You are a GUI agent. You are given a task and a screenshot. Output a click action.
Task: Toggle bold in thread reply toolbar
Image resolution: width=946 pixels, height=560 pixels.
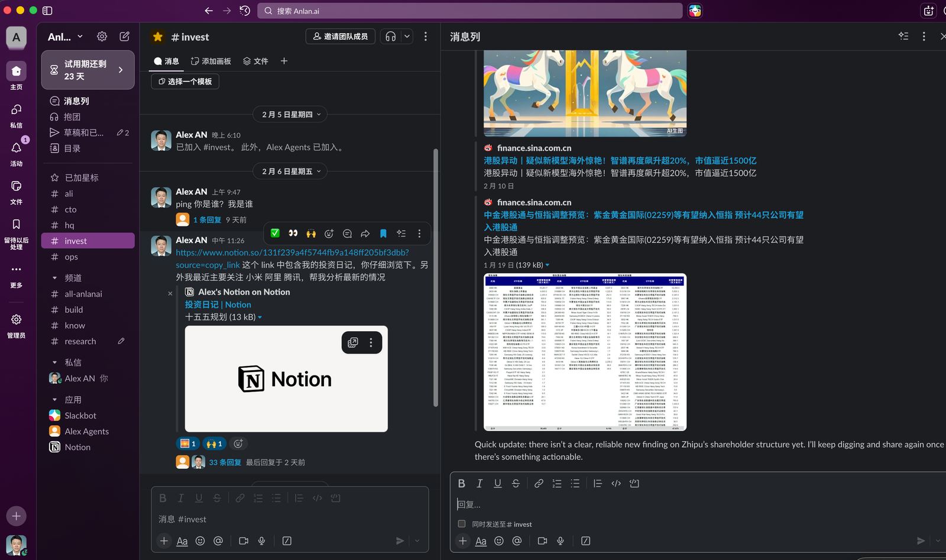tap(462, 483)
